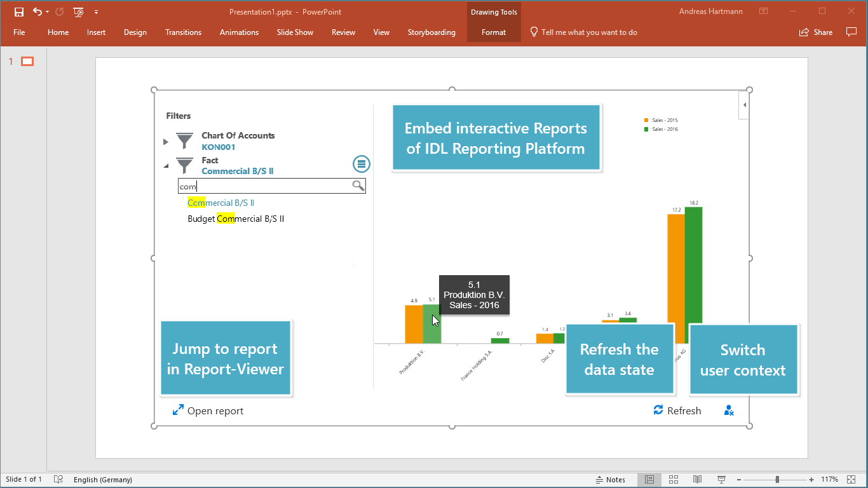Screen dimensions: 868x488
Task: Open Ribbon Display Options
Action: 763,11
